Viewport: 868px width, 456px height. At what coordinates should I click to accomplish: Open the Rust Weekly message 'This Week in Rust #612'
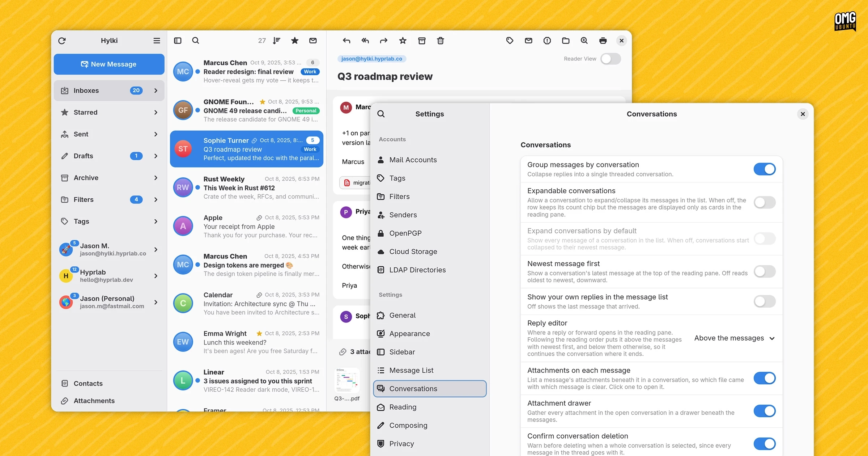point(247,188)
